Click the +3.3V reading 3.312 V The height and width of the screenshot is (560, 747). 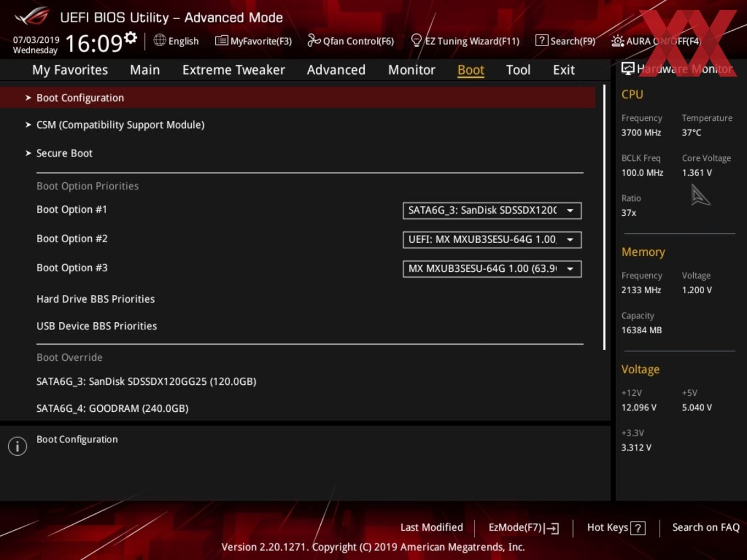click(636, 448)
